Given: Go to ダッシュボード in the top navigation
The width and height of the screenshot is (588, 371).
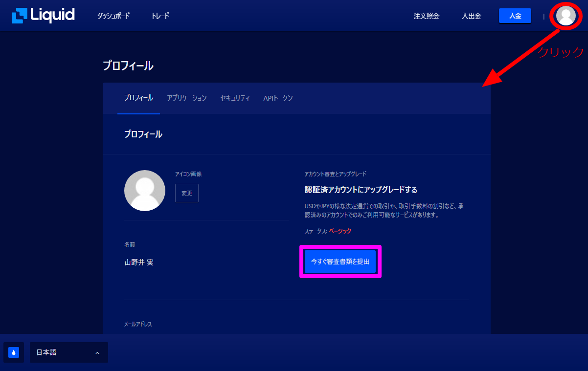Looking at the screenshot, I should (x=113, y=16).
